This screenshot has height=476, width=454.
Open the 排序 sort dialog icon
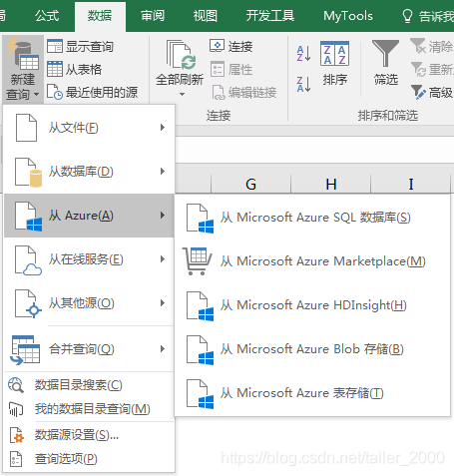click(334, 53)
